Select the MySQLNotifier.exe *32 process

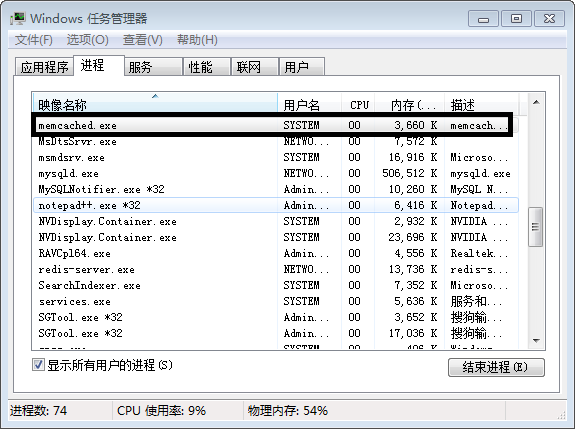pyautogui.click(x=275, y=190)
